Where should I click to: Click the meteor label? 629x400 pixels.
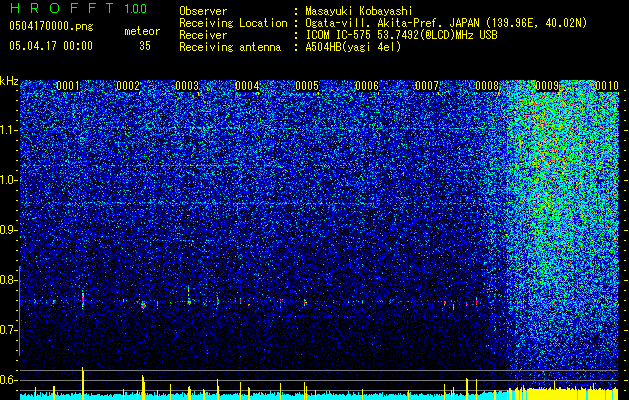point(142,31)
